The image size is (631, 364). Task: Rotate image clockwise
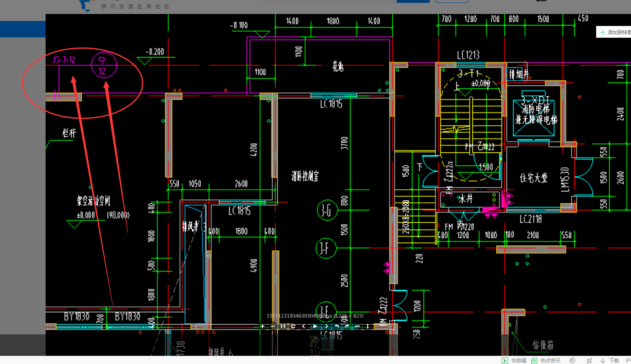pyautogui.click(x=347, y=326)
